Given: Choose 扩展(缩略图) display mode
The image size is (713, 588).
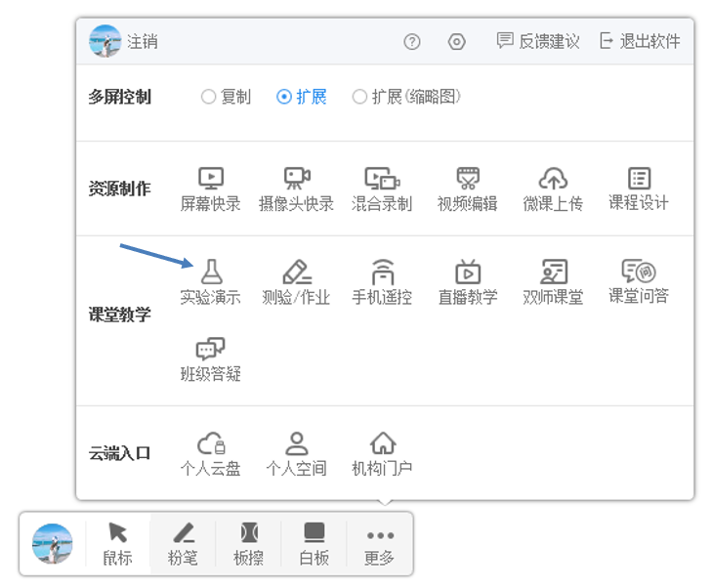Looking at the screenshot, I should [359, 97].
